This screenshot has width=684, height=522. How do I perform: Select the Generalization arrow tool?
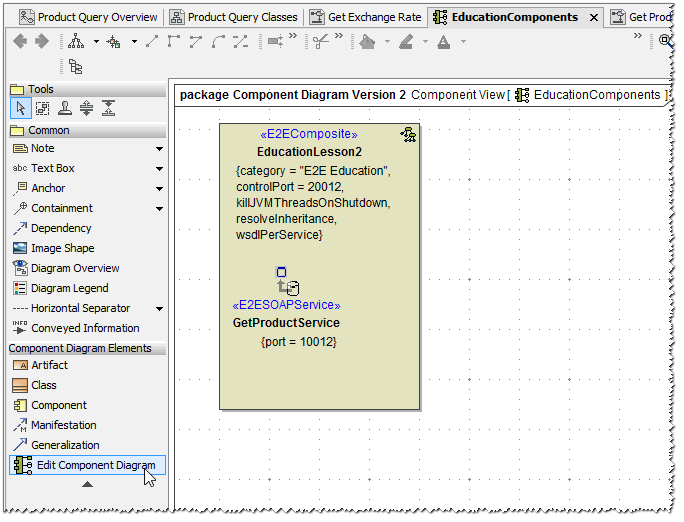(65, 445)
